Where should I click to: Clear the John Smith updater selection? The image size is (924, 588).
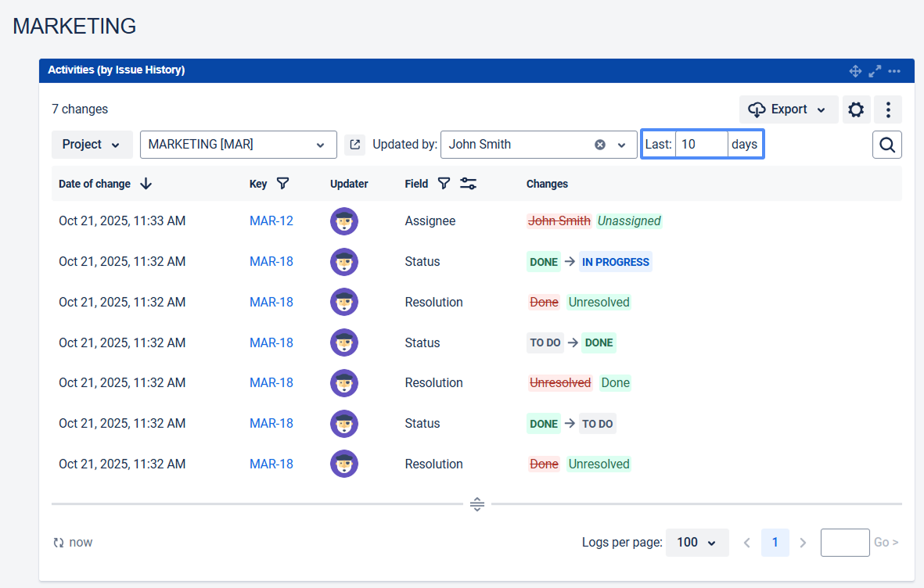pyautogui.click(x=600, y=145)
